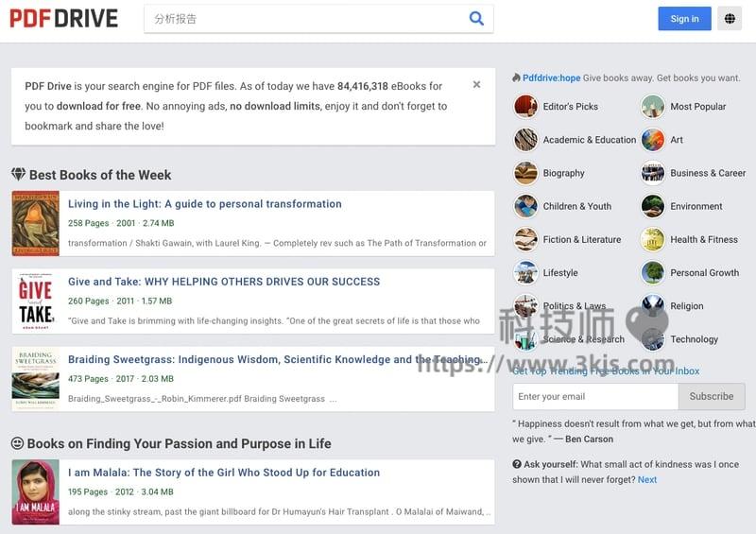Click the '473 Pages · 2017 · 2.03 MB' text

click(121, 379)
